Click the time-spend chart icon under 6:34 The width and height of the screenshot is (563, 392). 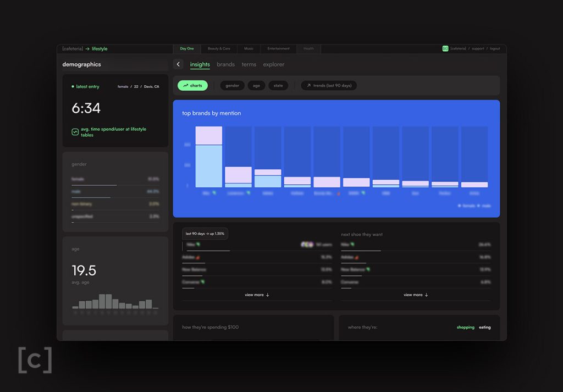pyautogui.click(x=75, y=132)
